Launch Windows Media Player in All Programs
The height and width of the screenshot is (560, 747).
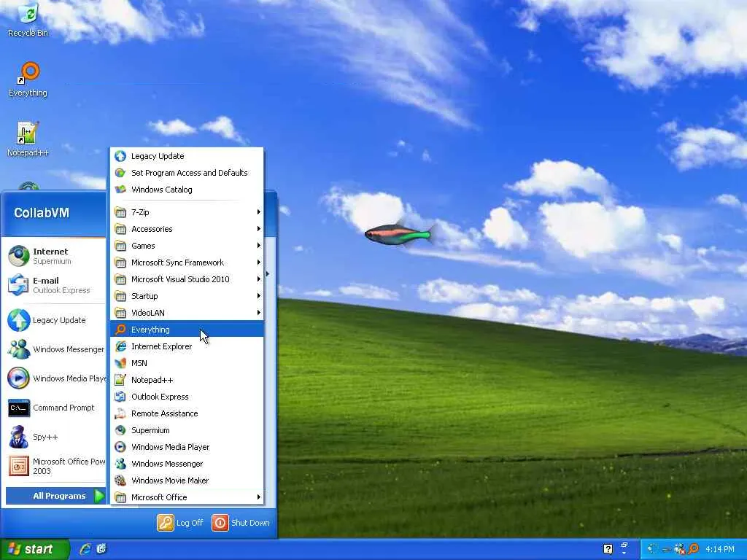coord(187,447)
